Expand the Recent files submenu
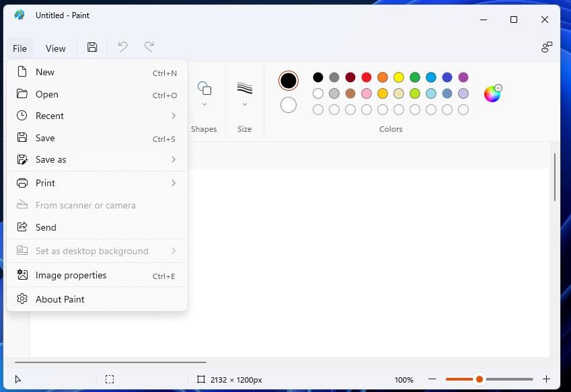 [98, 116]
